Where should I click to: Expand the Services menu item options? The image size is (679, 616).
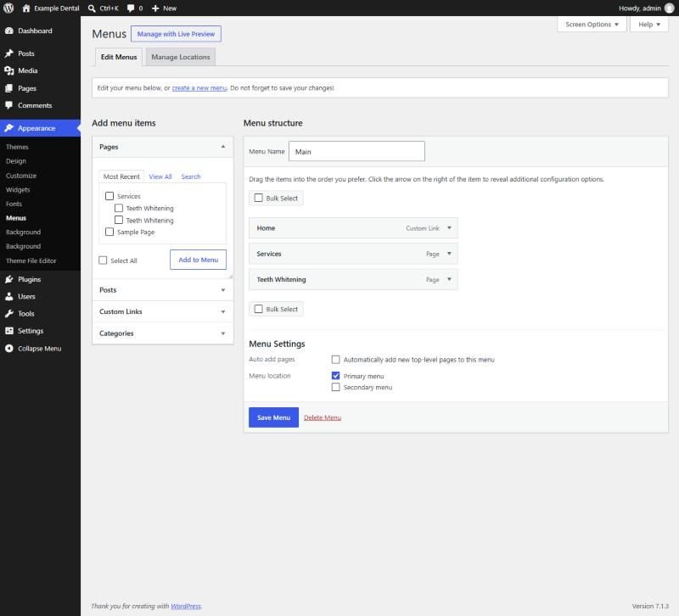pyautogui.click(x=449, y=254)
